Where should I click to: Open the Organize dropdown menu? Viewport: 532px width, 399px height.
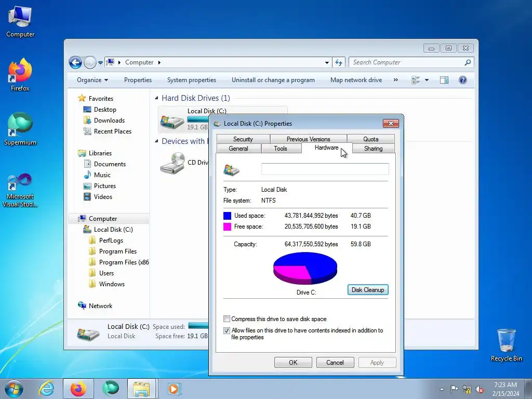(x=92, y=80)
